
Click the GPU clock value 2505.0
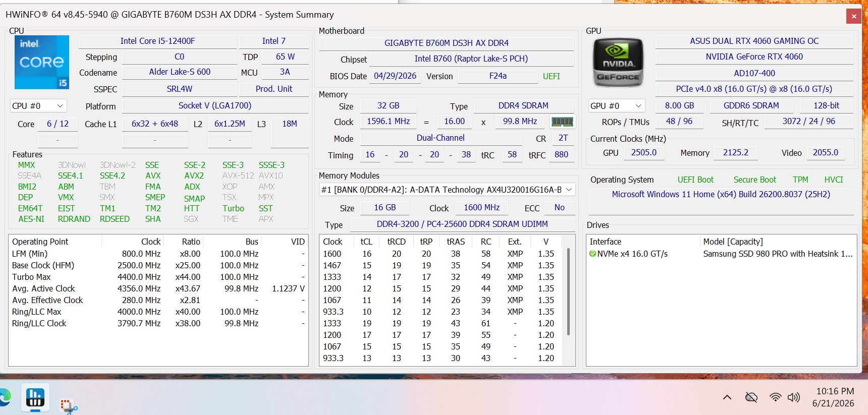click(x=644, y=153)
